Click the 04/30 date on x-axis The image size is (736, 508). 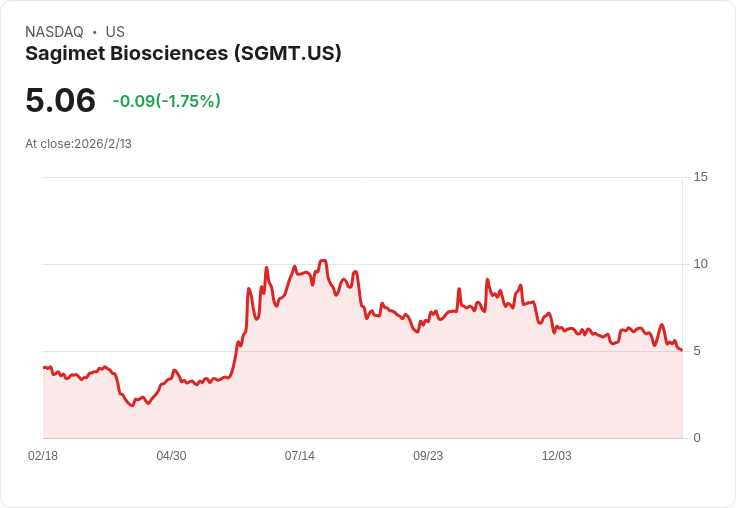[171, 456]
